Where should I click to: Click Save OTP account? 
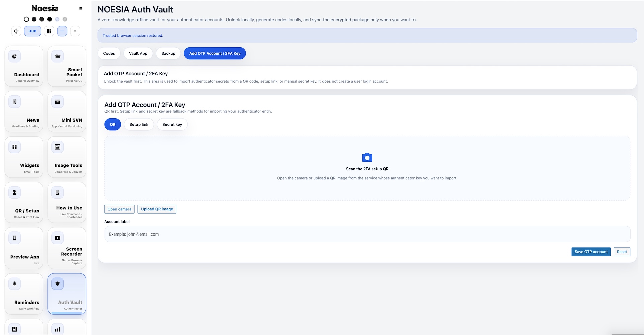tap(591, 252)
